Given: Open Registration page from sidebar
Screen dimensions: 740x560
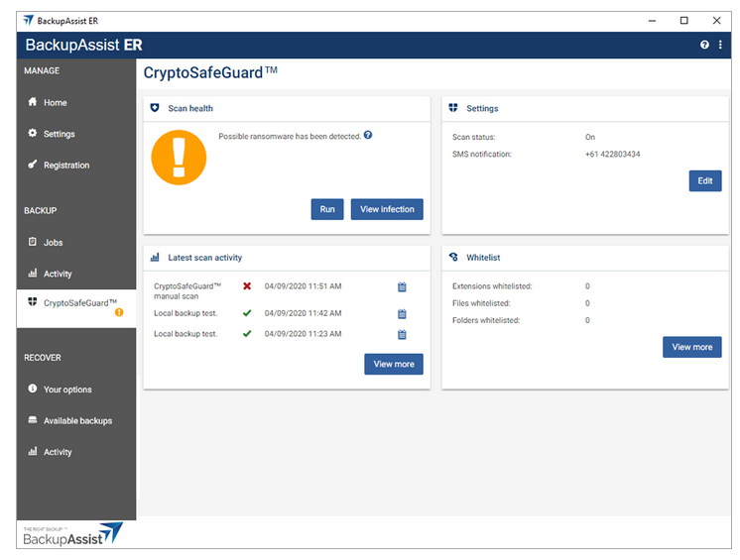Looking at the screenshot, I should pyautogui.click(x=65, y=166).
